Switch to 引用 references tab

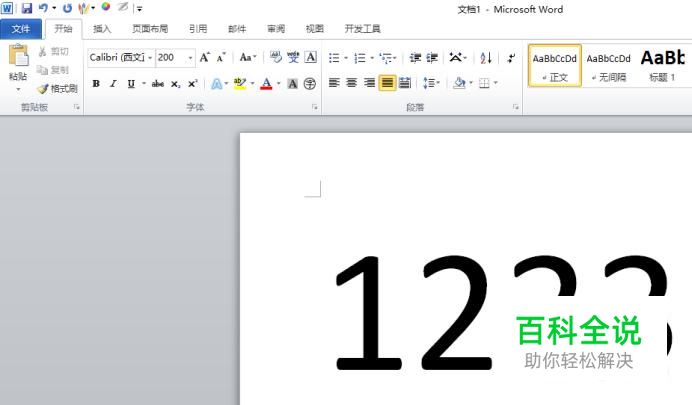coord(198,29)
